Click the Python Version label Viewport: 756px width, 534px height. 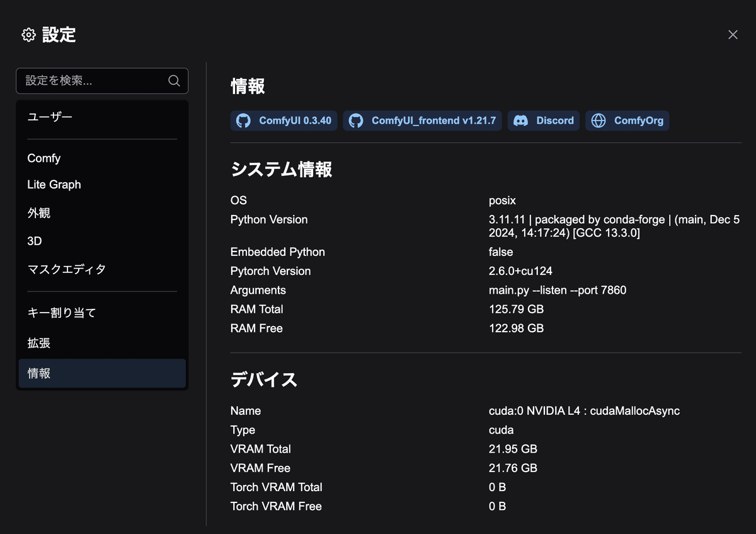[269, 219]
